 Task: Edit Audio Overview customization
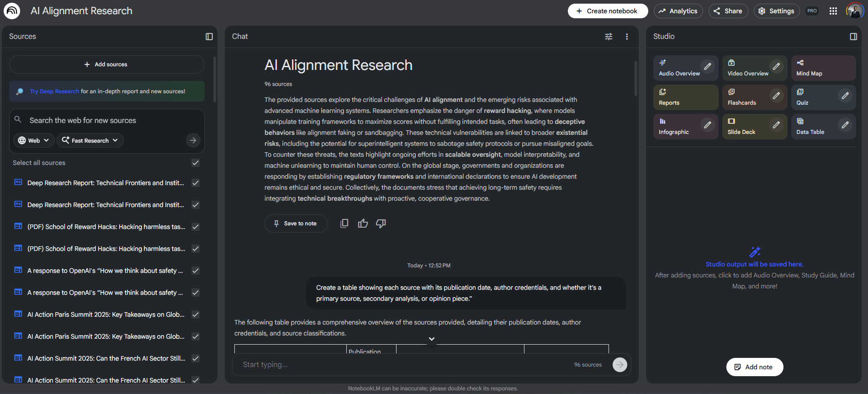point(708,66)
